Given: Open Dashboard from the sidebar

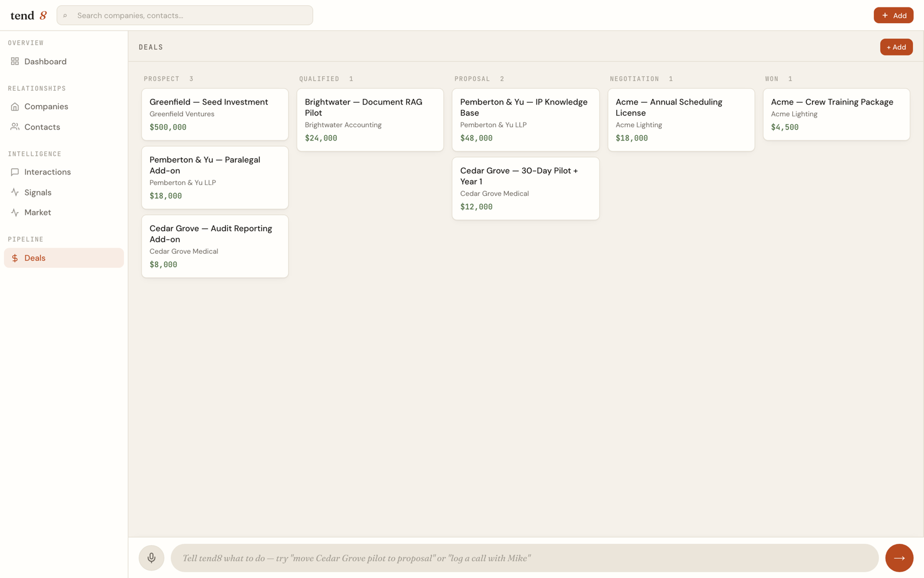Looking at the screenshot, I should pyautogui.click(x=64, y=61).
